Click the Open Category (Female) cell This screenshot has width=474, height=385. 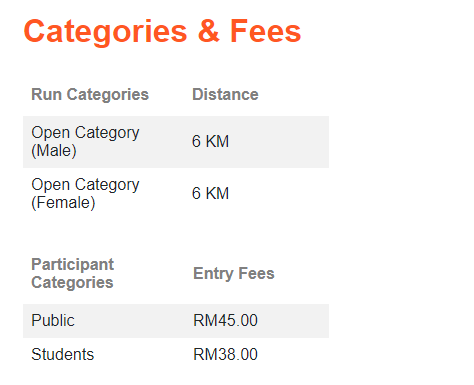coord(85,194)
